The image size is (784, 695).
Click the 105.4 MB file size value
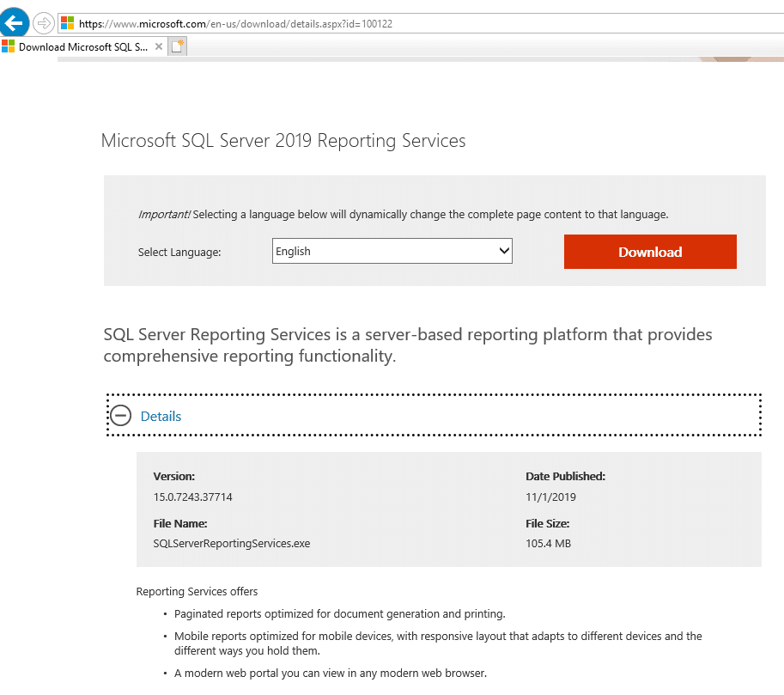548,544
